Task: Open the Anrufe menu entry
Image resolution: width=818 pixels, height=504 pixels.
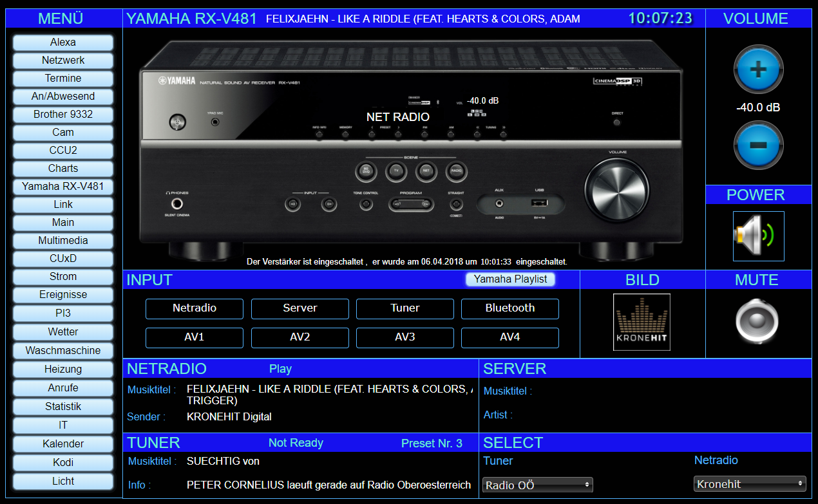Action: (x=63, y=388)
